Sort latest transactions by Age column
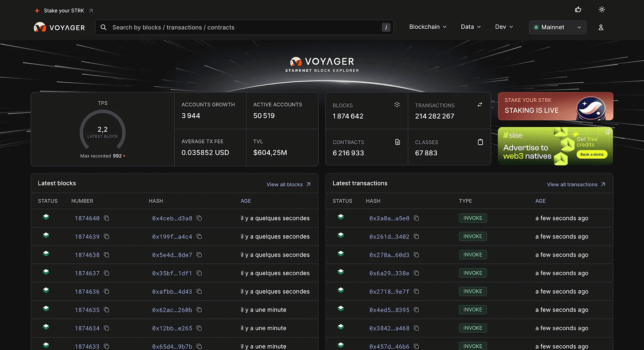Screen dimensions: 644x350 click(540, 201)
